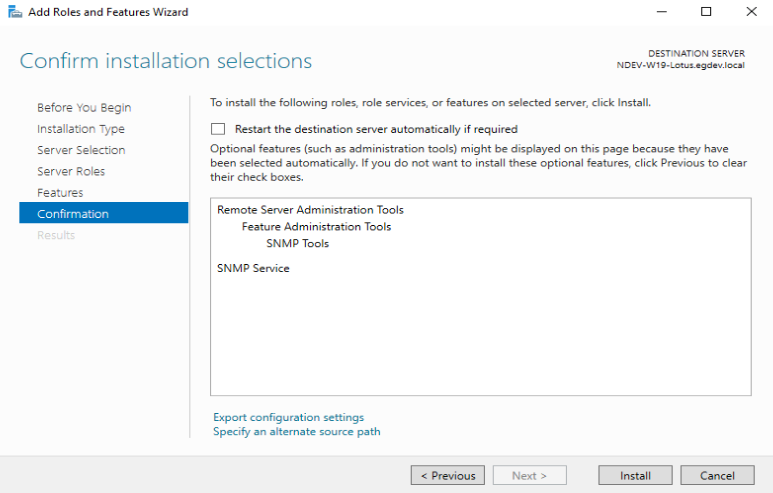The height and width of the screenshot is (493, 773).
Task: Enable automatic restart of destination server checkbox
Action: click(218, 129)
